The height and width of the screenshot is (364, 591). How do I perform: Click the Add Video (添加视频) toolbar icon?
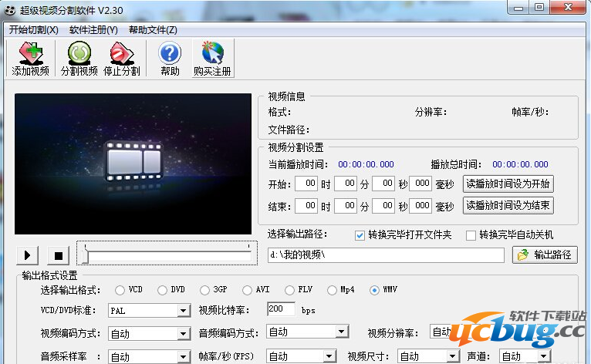pos(31,59)
